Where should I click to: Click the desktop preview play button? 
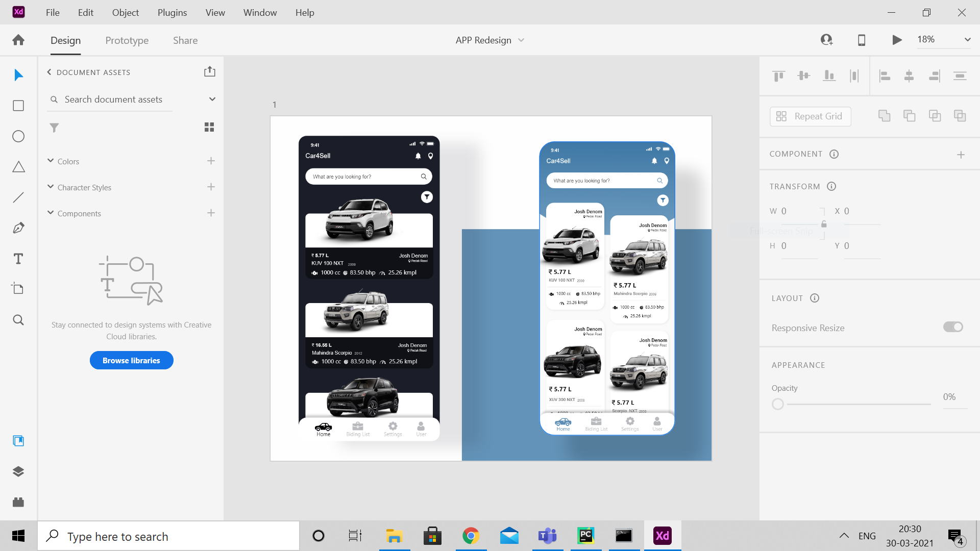click(x=897, y=40)
